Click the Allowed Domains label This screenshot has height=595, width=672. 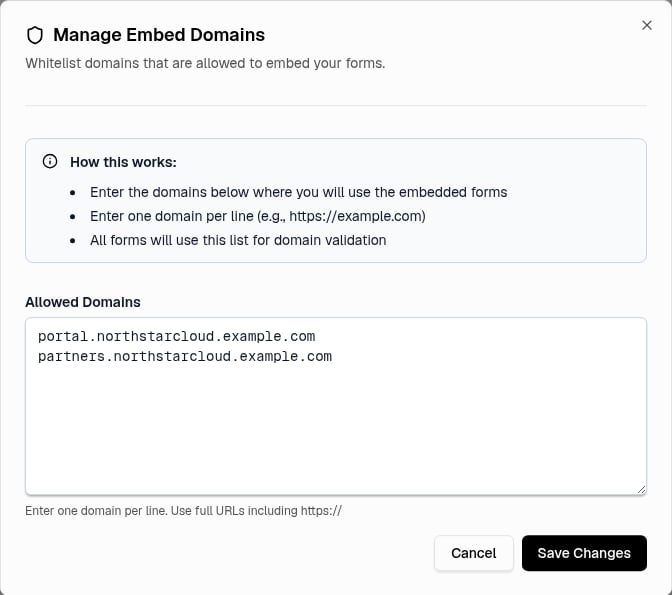(83, 302)
